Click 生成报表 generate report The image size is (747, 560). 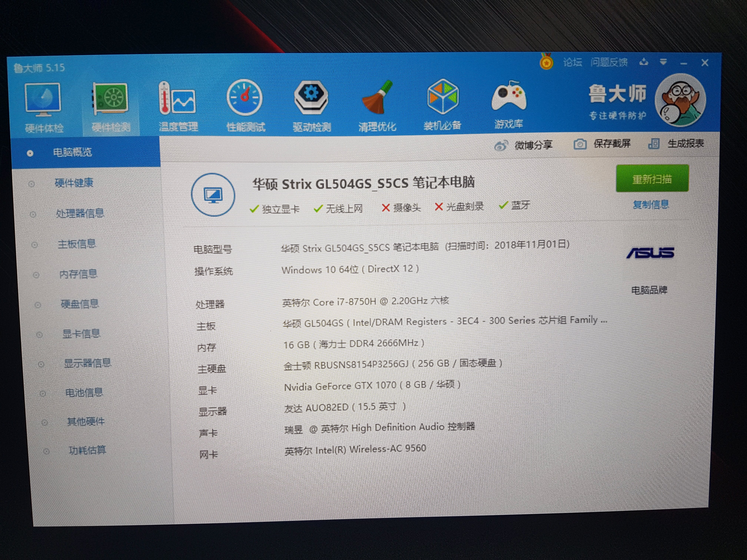click(676, 144)
